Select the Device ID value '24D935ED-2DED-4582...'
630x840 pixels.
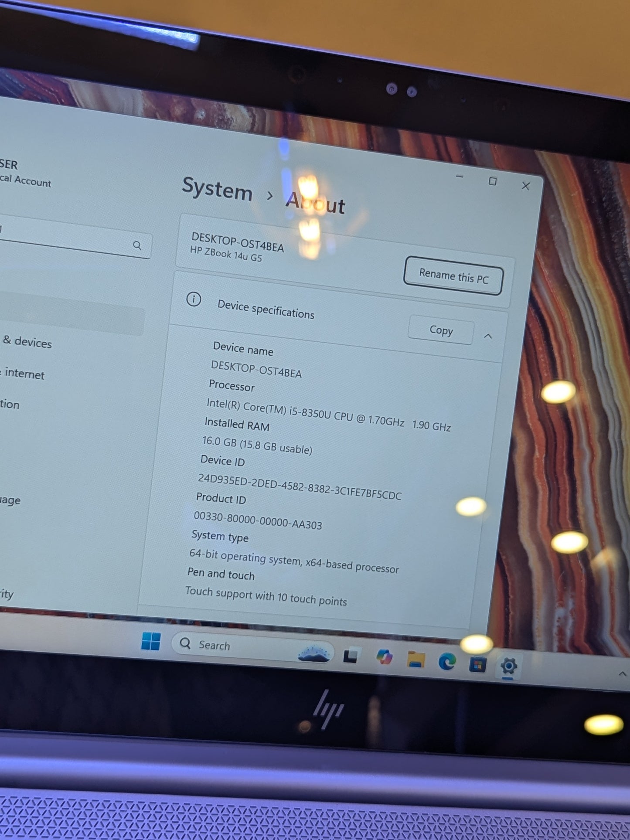coord(300,487)
